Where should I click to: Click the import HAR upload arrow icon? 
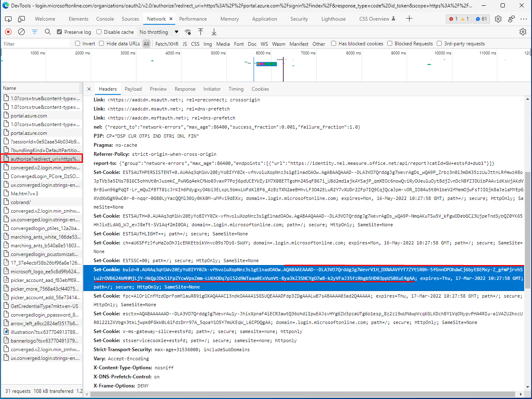point(201,32)
